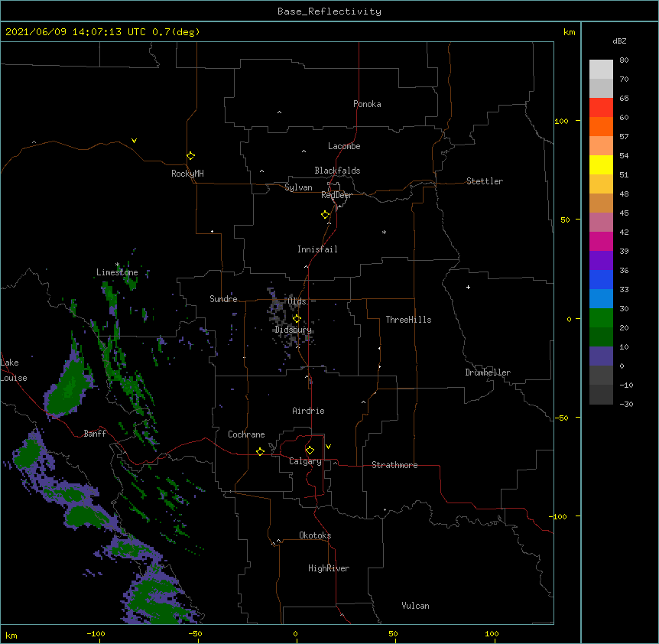
Task: Pick the purple 39-36 dBZ legend swatch
Action: (601, 261)
